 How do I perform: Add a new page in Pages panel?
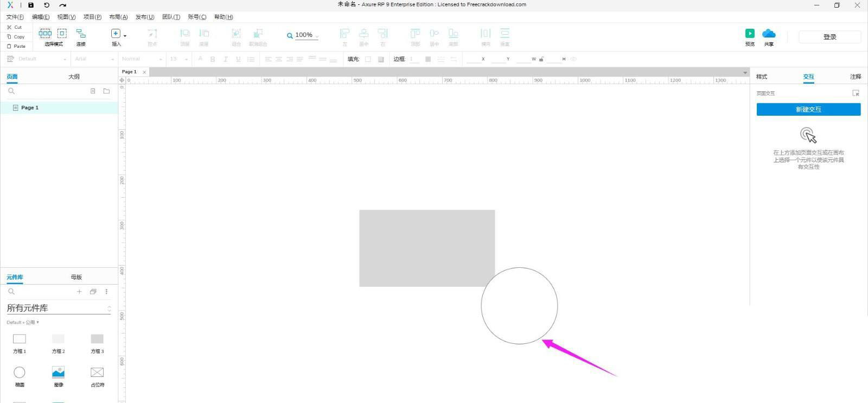(x=93, y=91)
